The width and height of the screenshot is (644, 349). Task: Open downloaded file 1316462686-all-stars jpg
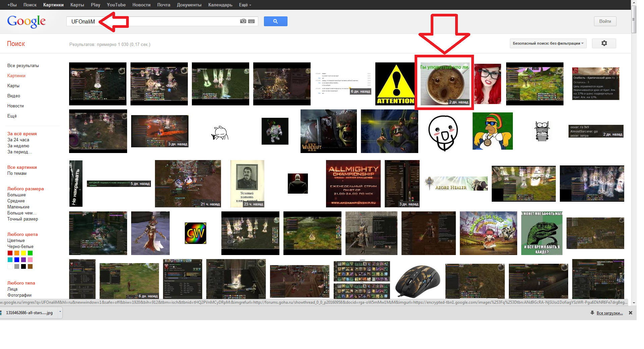(30, 313)
